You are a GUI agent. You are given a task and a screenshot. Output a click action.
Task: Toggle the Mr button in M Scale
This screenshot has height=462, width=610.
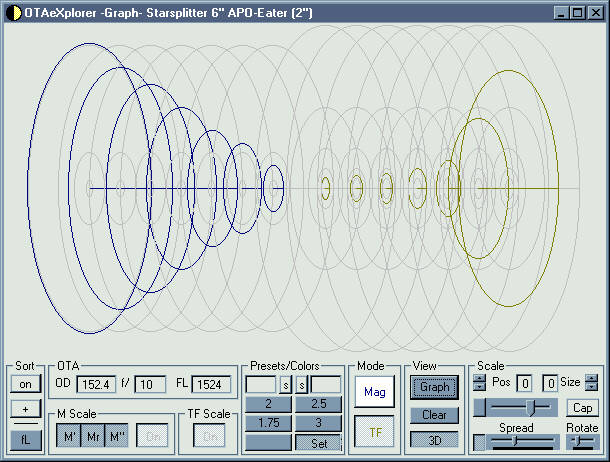pyautogui.click(x=93, y=436)
